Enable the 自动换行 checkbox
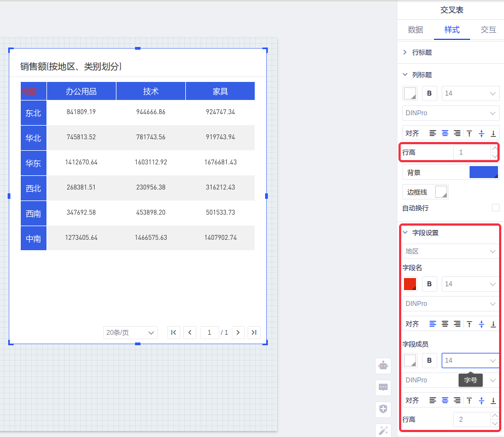 495,208
